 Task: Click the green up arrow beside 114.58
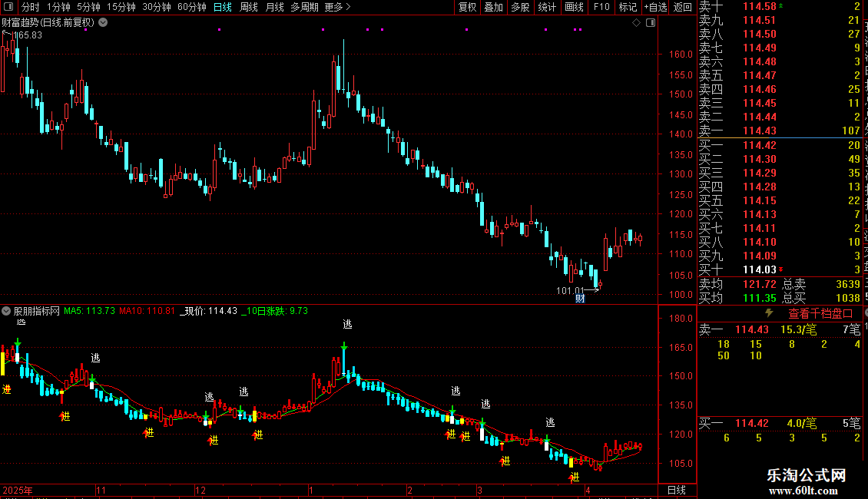[x=780, y=5]
